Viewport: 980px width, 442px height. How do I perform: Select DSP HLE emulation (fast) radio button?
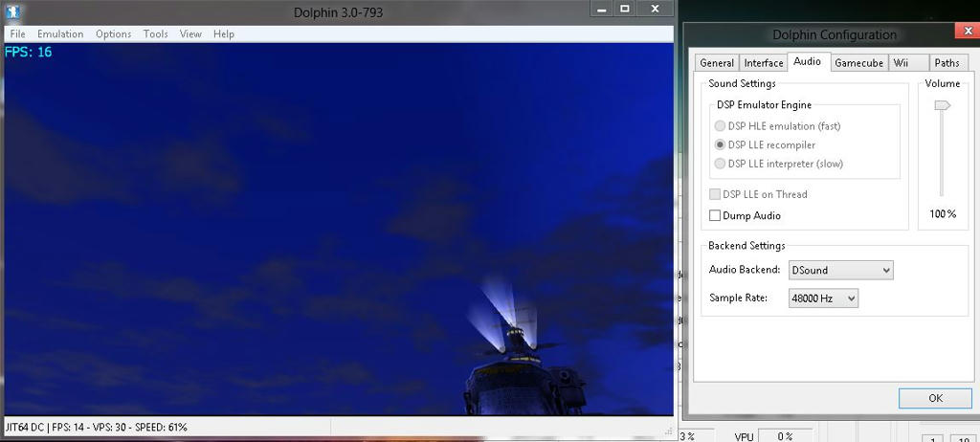point(777,125)
